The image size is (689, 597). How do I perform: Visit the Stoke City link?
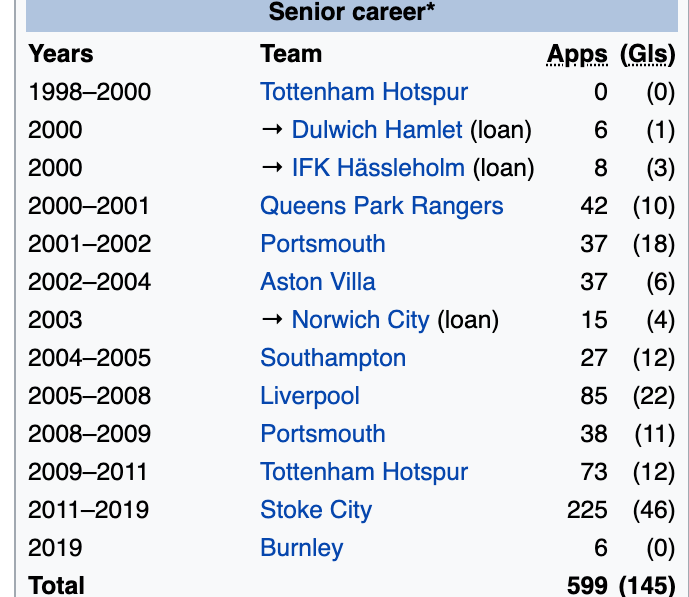[x=316, y=510]
